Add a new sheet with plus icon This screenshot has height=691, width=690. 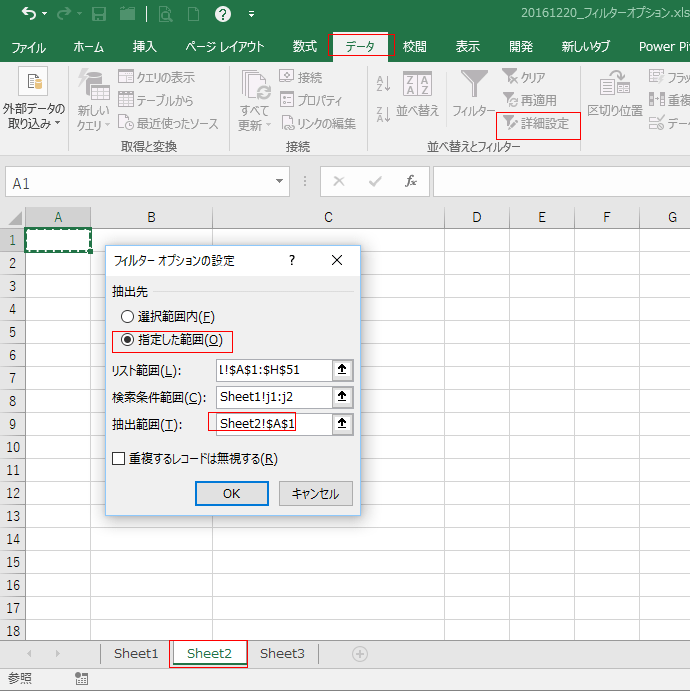360,654
